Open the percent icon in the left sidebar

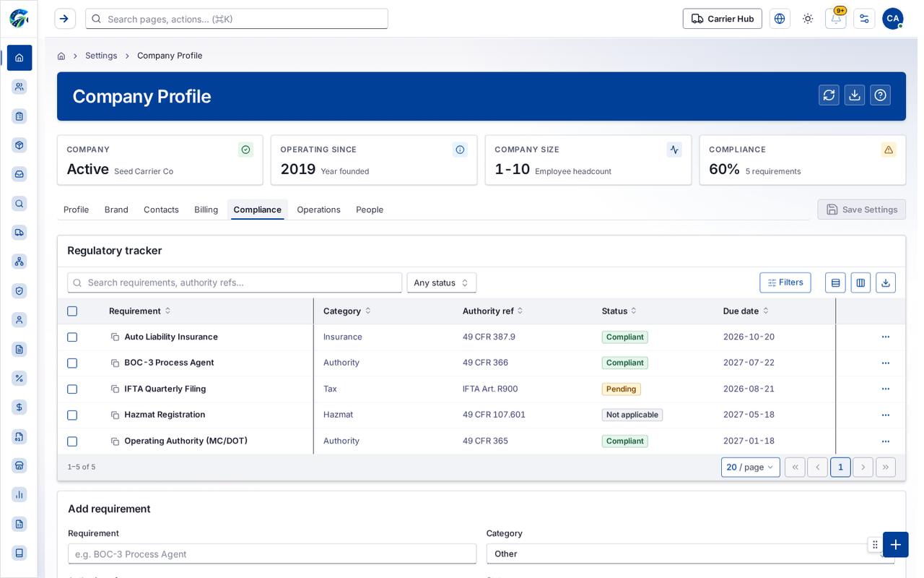(x=19, y=378)
